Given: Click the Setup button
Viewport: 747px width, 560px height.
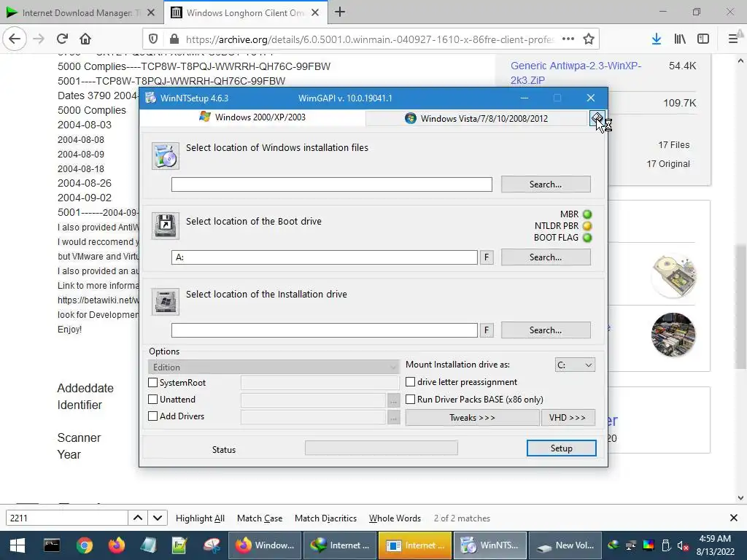Looking at the screenshot, I should click(561, 448).
